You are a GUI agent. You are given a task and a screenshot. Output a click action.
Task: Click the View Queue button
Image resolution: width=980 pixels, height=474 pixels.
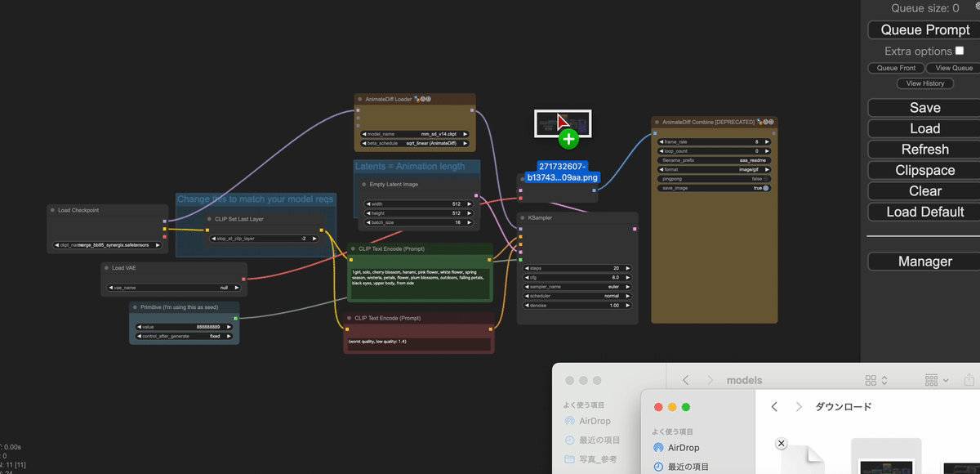[954, 68]
